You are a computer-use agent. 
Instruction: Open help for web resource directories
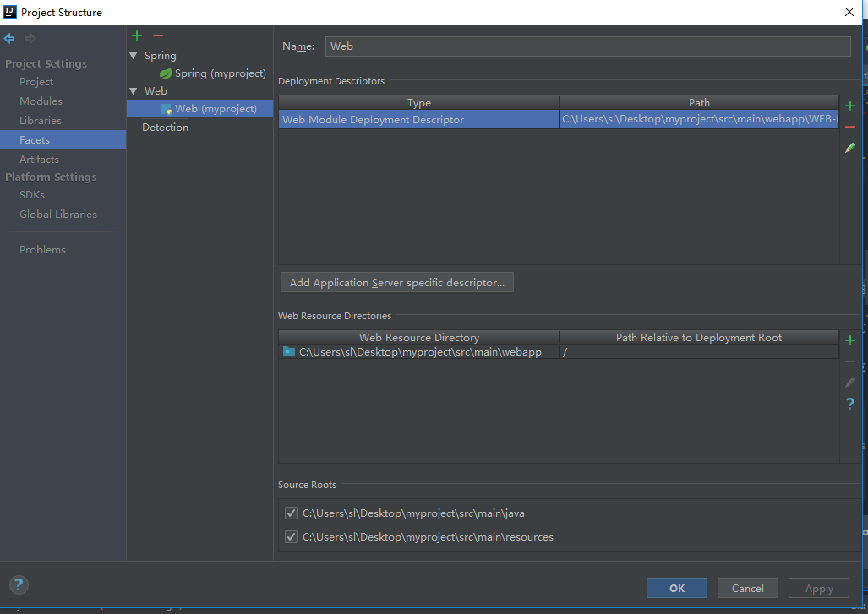tap(850, 404)
